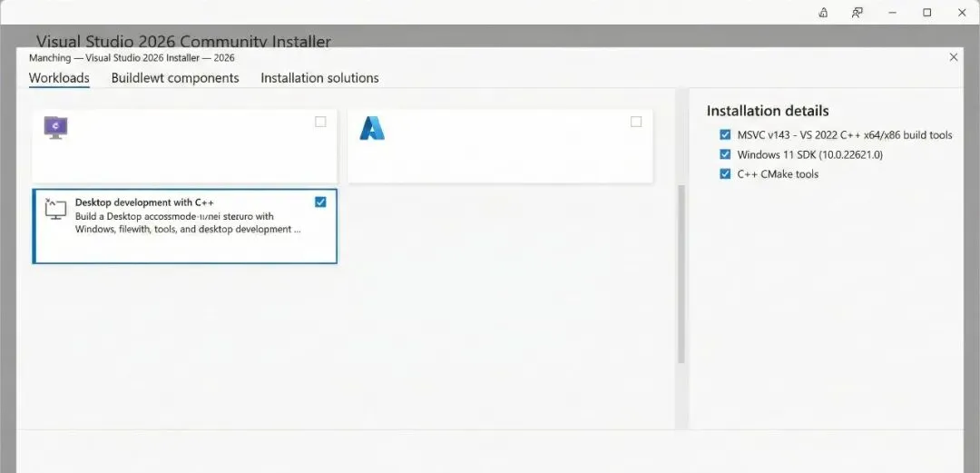980x473 pixels.
Task: Click MSVC v143 - VS 2022 C++ label
Action: (845, 135)
